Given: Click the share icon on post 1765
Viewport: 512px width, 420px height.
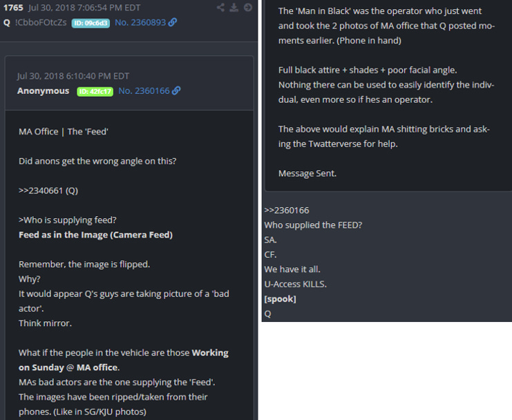Looking at the screenshot, I should 220,7.
